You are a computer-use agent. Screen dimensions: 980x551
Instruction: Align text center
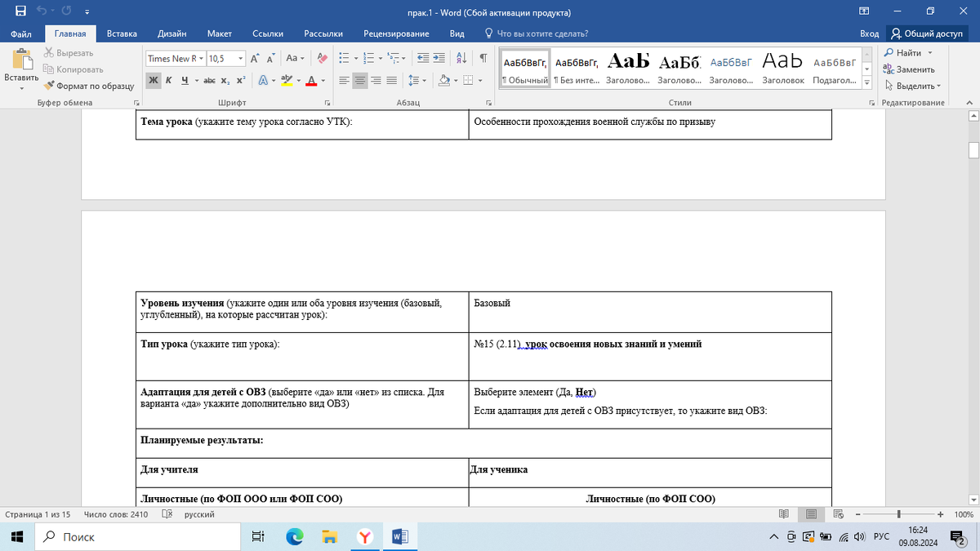point(360,81)
